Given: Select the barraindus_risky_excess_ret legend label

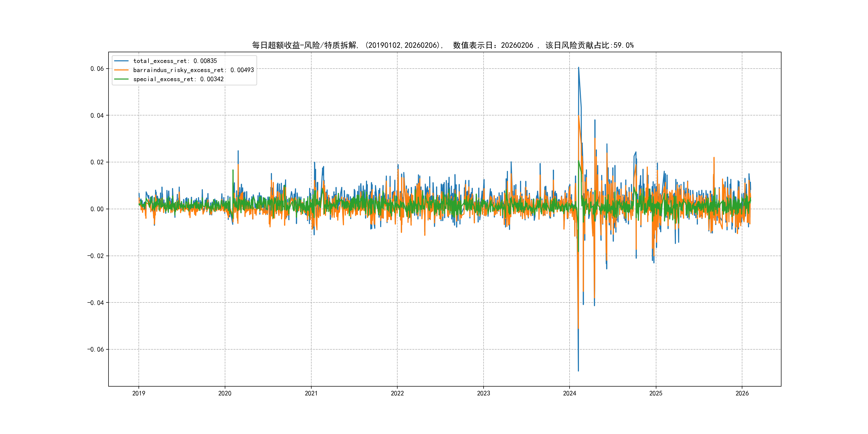Looking at the screenshot, I should click(193, 70).
